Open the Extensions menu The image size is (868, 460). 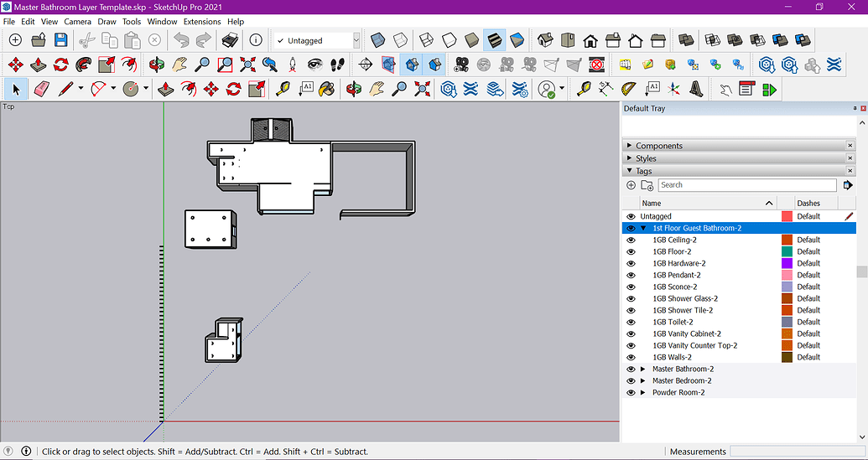(x=201, y=21)
